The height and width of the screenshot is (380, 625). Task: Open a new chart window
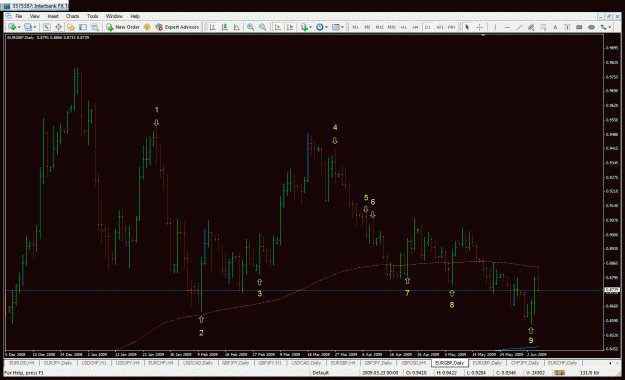pyautogui.click(x=12, y=27)
